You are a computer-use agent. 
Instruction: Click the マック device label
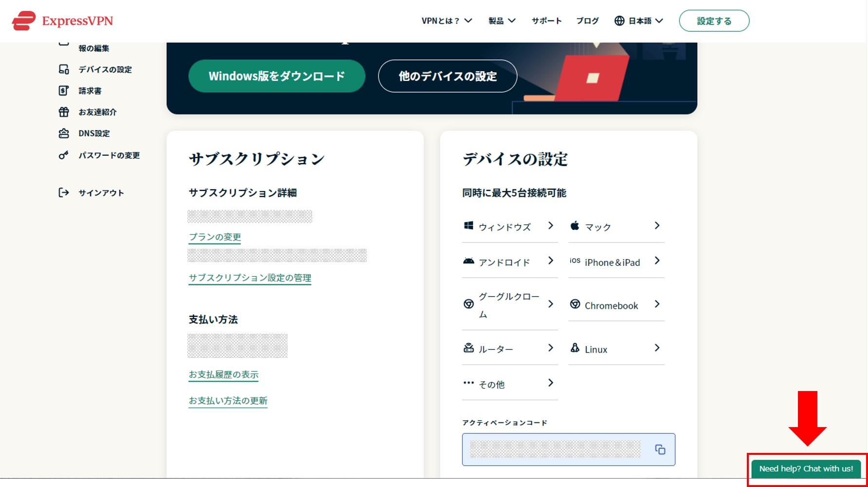coord(598,227)
